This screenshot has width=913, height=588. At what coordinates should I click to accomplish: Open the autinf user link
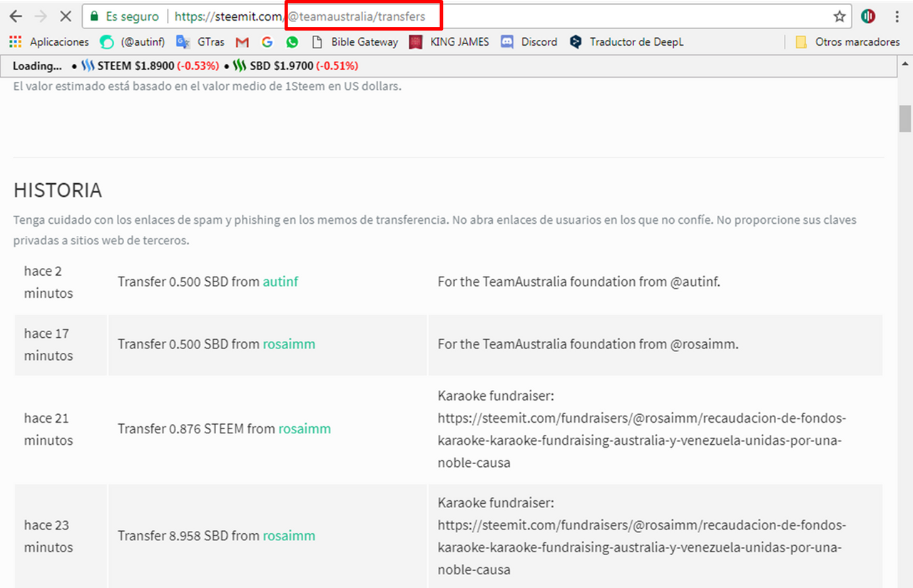tap(280, 282)
